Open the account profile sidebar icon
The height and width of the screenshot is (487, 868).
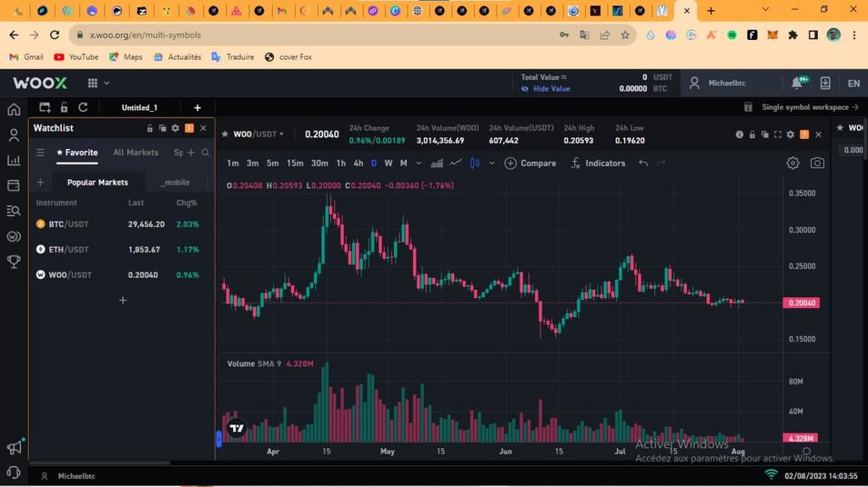pos(14,135)
